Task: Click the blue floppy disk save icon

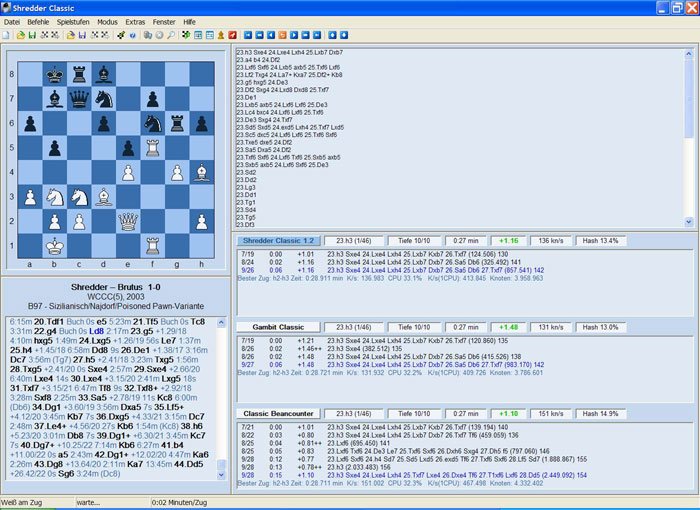Action: tap(82, 35)
